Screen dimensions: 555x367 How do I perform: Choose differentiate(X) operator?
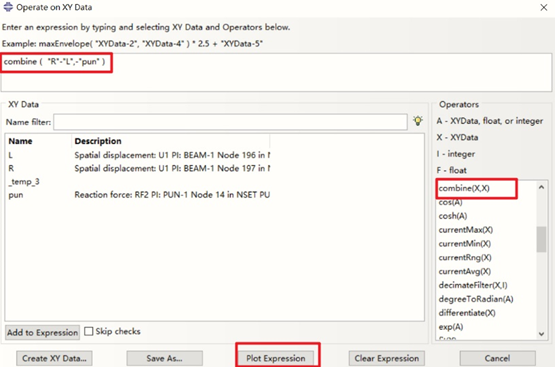pyautogui.click(x=467, y=313)
